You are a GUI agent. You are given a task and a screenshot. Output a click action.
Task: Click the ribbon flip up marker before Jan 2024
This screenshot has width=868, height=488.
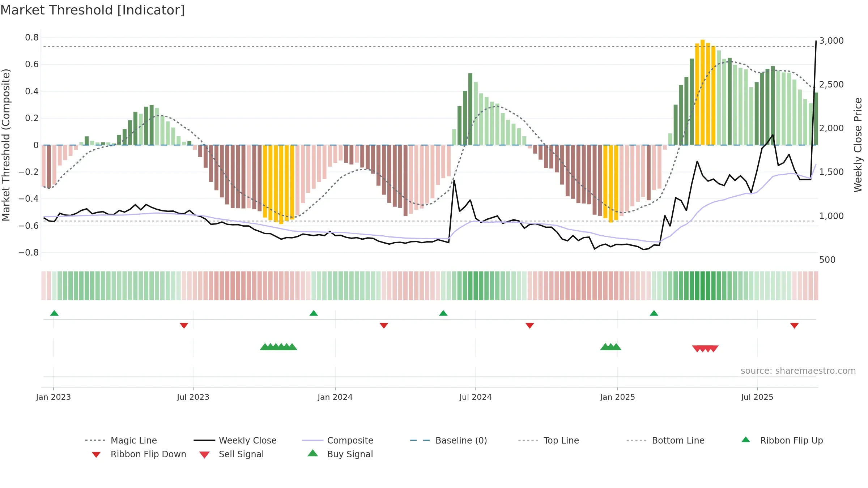[314, 313]
